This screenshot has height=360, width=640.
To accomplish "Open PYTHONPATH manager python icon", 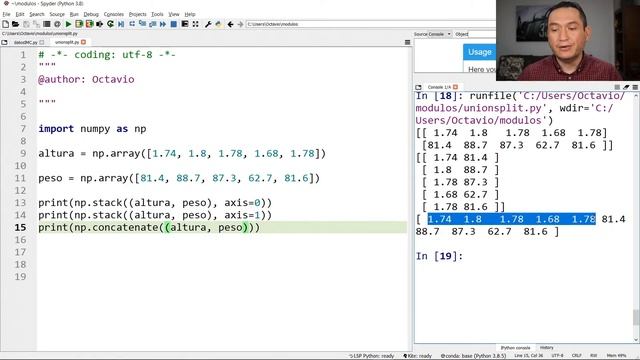I will click(x=219, y=24).
